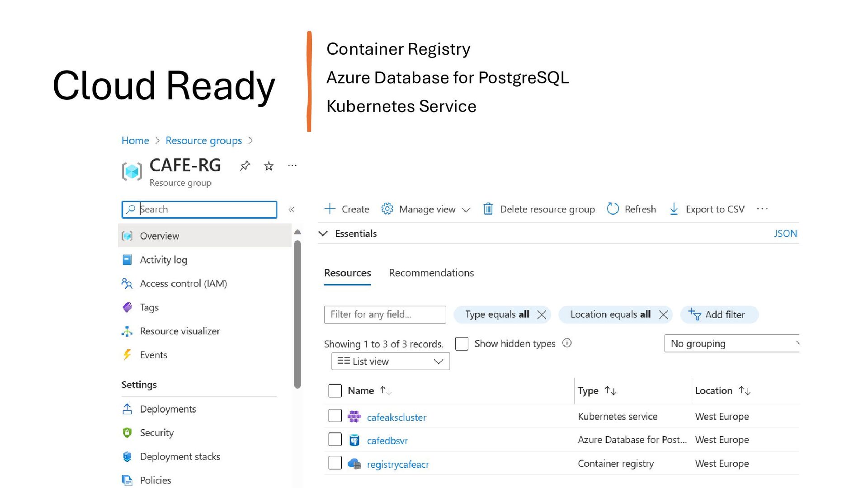
Task: Open the No grouping dropdown
Action: (732, 343)
